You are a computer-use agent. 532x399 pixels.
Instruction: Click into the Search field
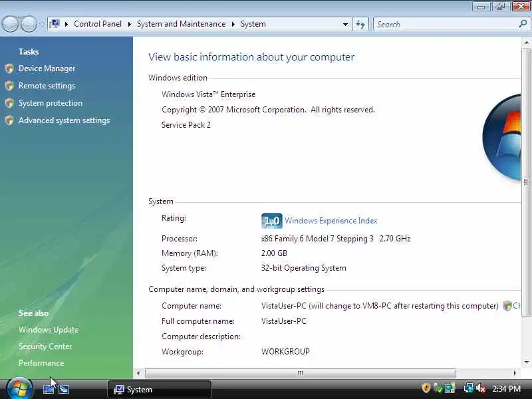[x=446, y=24]
